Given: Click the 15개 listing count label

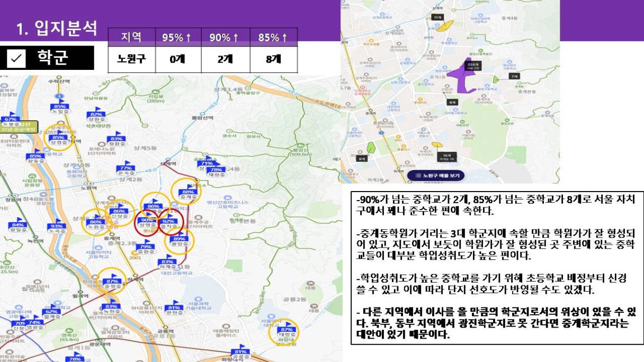Looking at the screenshot, I should [x=446, y=157].
